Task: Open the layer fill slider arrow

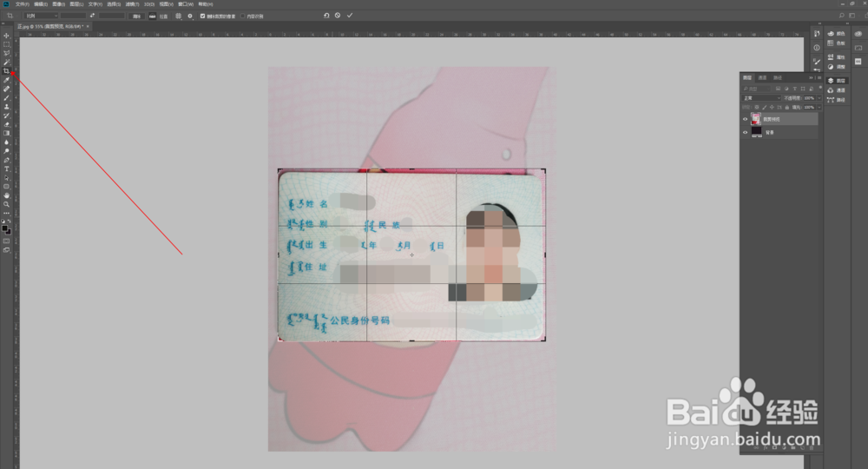Action: coord(819,108)
